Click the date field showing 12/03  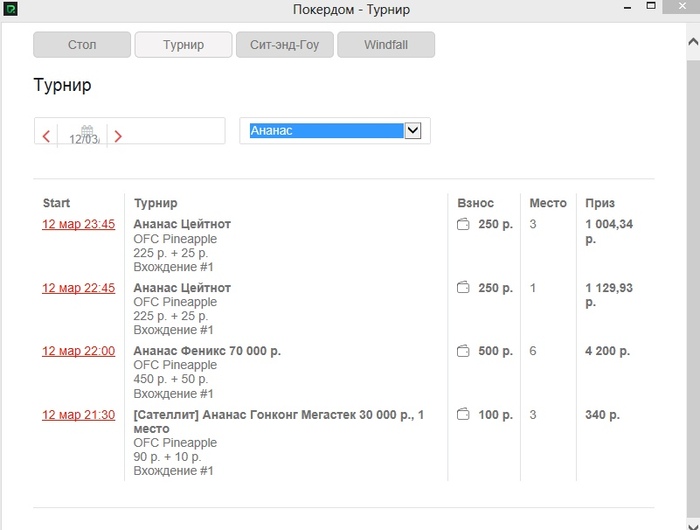[x=84, y=140]
